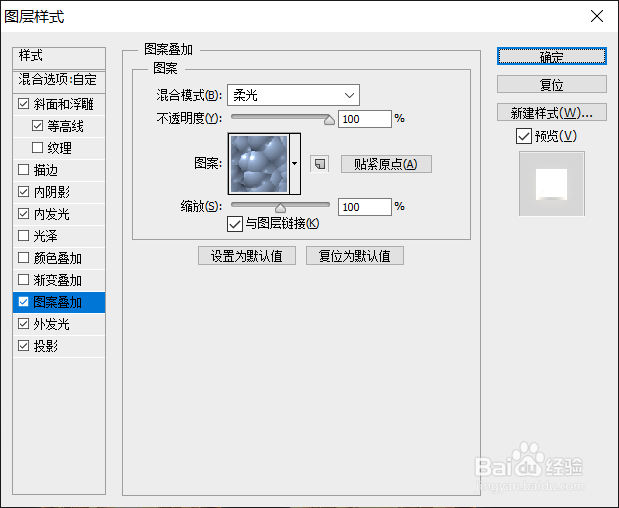Click the 确定 button
Image resolution: width=619 pixels, height=508 pixels.
coord(551,56)
